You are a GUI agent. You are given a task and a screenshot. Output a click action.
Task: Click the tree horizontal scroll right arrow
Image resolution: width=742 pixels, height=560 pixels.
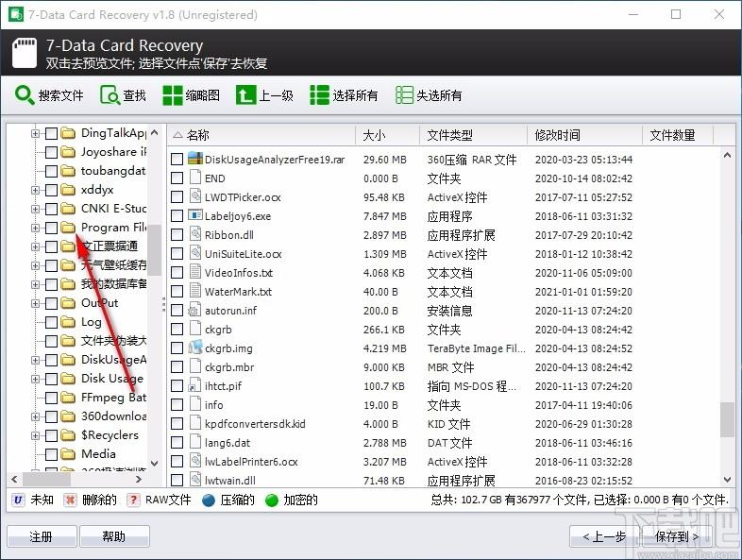138,479
